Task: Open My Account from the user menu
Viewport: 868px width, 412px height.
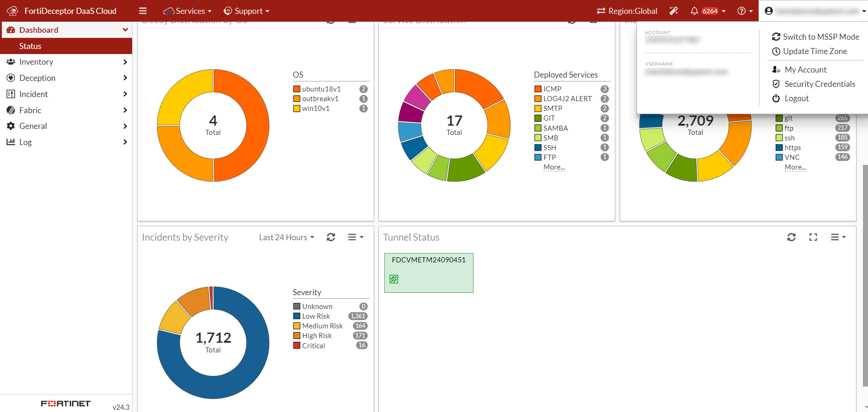Action: (805, 69)
